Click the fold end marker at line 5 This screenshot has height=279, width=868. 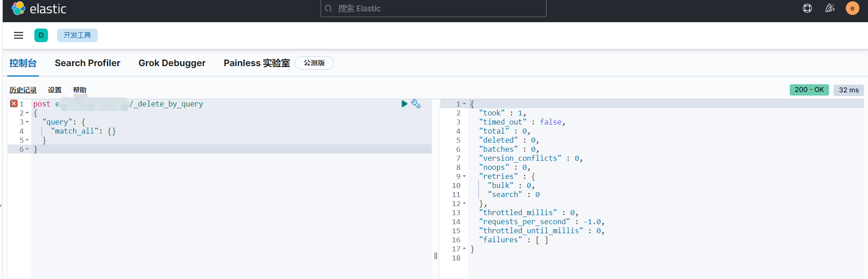coord(27,140)
